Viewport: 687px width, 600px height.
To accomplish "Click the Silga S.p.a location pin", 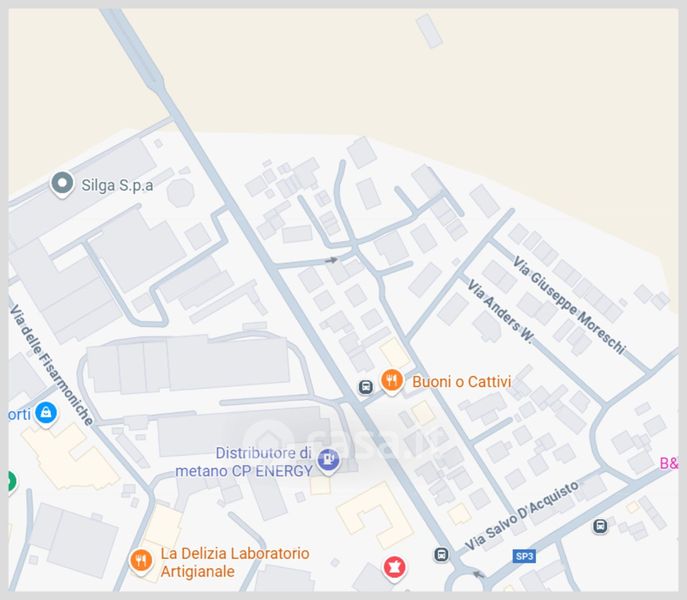I will pos(62,184).
